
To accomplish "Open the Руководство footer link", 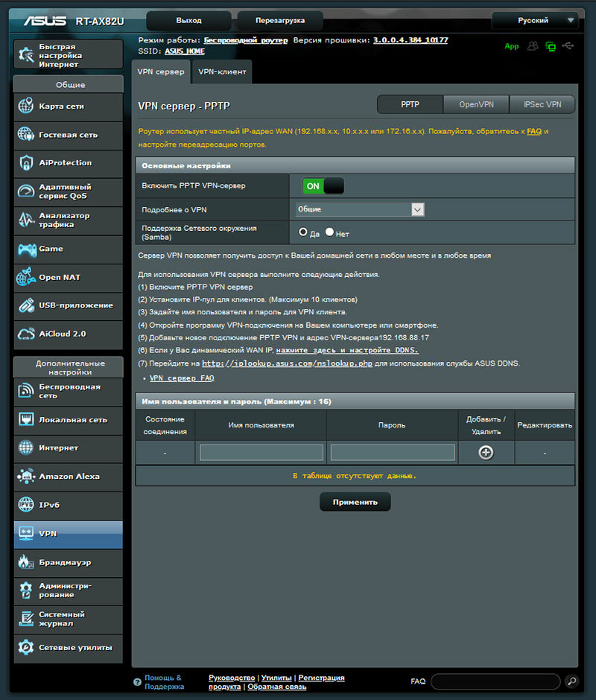I will (232, 678).
